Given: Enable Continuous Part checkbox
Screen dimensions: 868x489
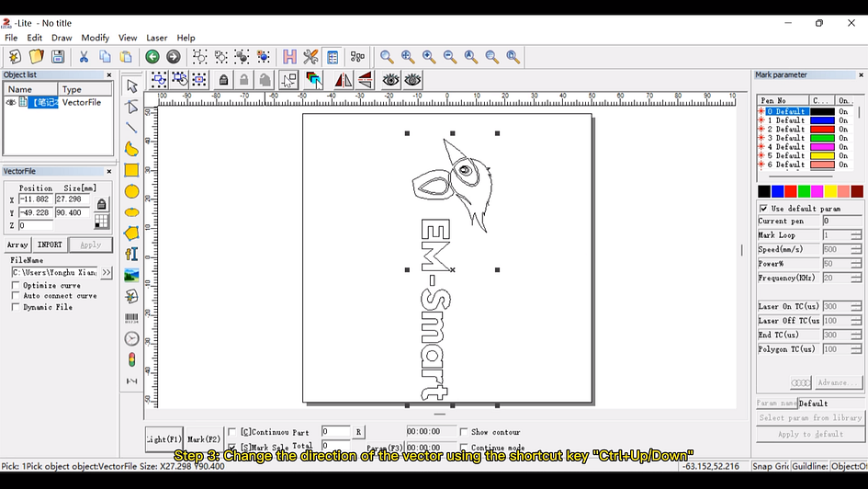Looking at the screenshot, I should pos(232,431).
